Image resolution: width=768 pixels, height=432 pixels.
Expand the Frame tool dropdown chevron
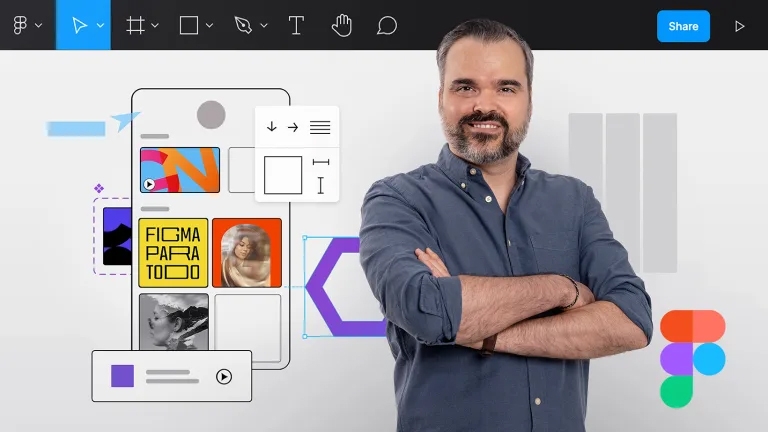[x=155, y=27]
